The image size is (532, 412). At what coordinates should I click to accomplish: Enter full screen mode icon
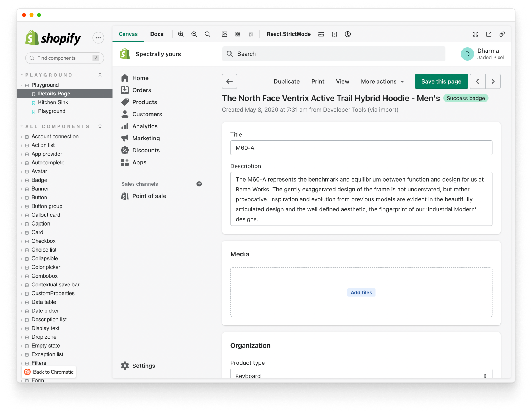point(476,34)
